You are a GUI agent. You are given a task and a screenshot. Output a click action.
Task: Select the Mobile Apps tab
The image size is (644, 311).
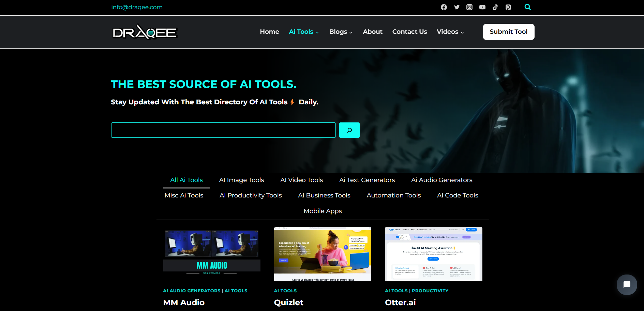coord(323,211)
